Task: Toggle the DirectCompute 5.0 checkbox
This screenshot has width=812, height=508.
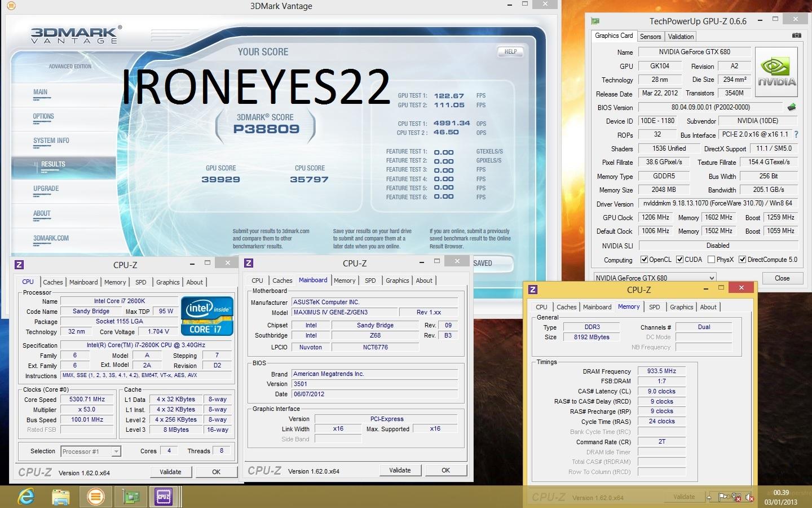Action: click(x=742, y=260)
